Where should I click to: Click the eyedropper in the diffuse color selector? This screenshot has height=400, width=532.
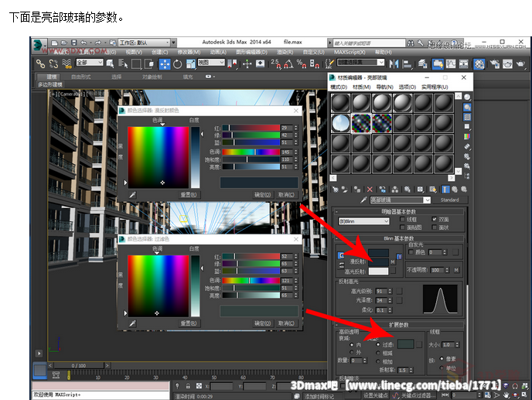132,194
